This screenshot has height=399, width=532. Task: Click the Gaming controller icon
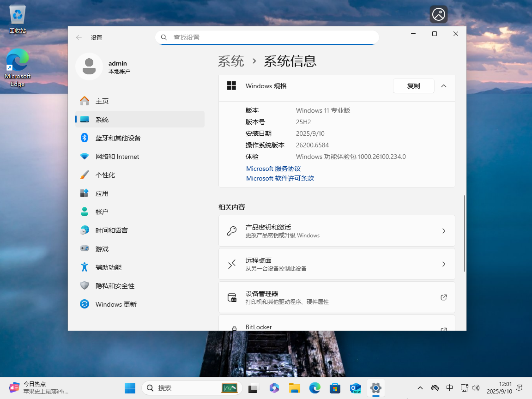pos(84,248)
